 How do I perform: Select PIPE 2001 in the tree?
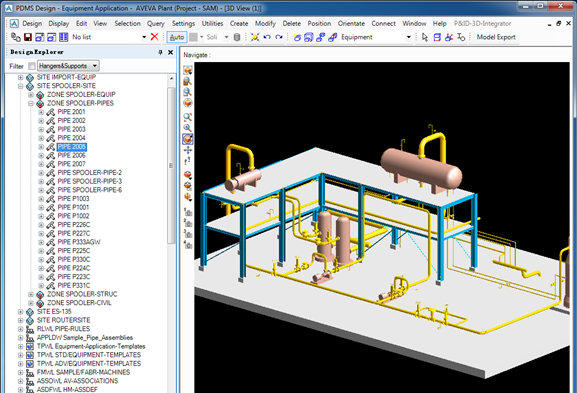point(71,112)
